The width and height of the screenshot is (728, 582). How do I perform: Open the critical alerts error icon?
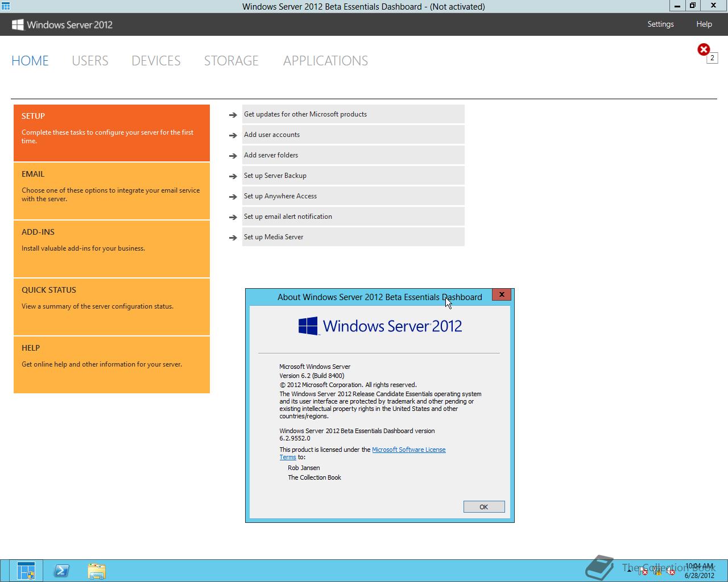tap(704, 49)
